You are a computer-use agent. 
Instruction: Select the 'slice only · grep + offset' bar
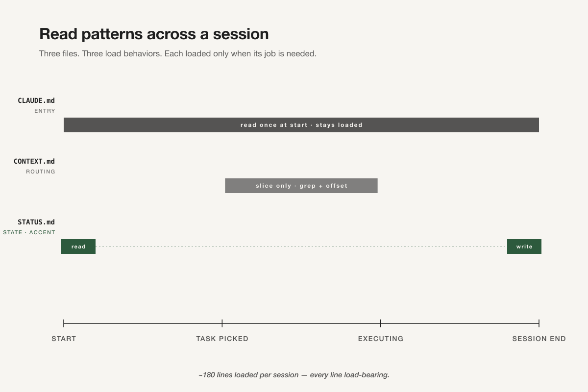point(301,186)
